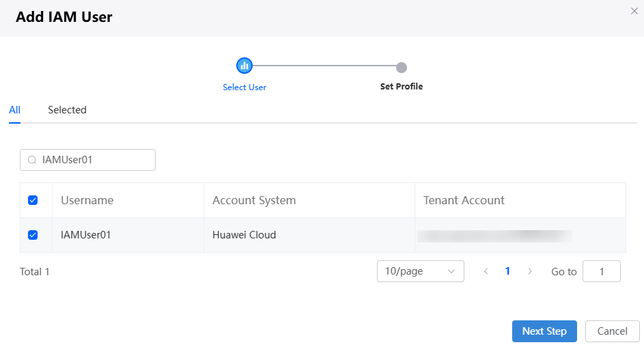
Task: Go to the previous page arrow
Action: click(x=486, y=271)
